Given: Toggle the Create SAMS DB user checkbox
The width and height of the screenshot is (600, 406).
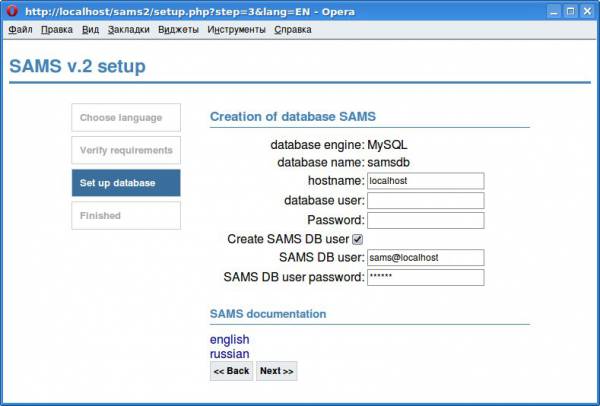Looking at the screenshot, I should click(x=357, y=240).
